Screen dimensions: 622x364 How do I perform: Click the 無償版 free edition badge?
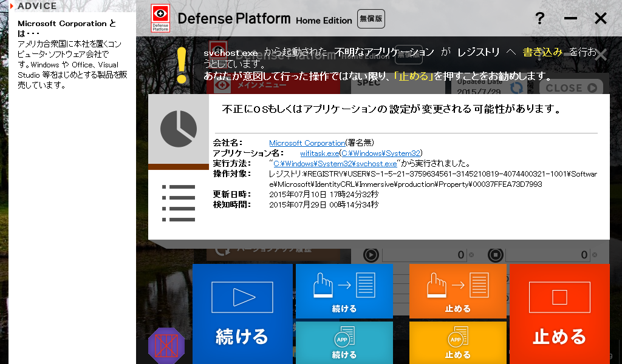371,19
